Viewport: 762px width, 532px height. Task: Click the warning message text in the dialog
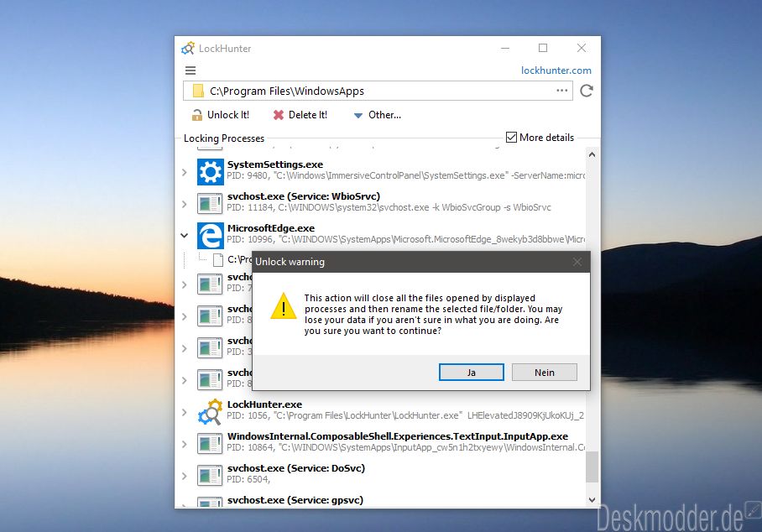pyautogui.click(x=433, y=315)
